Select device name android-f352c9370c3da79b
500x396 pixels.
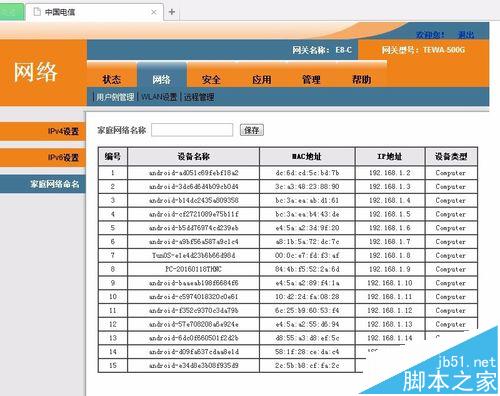(194, 310)
